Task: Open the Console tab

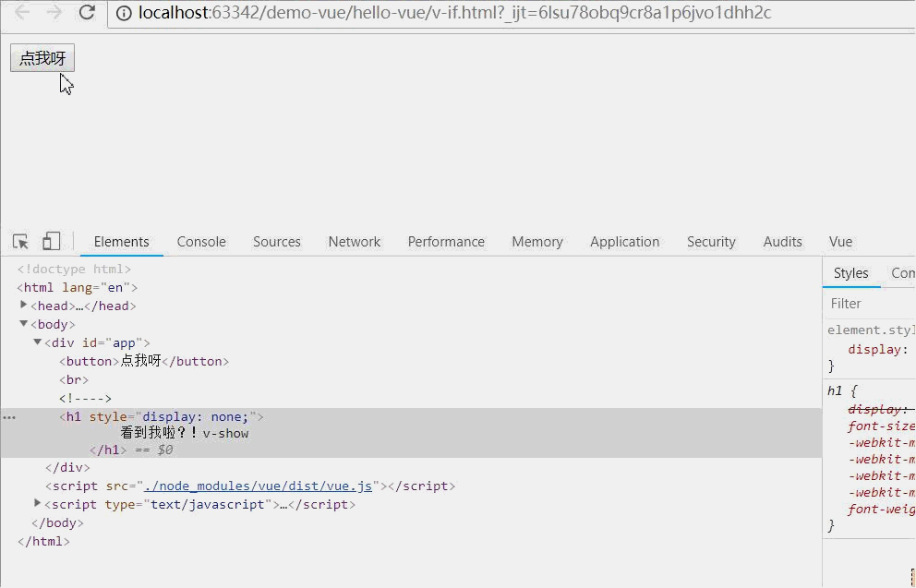Action: pos(201,242)
